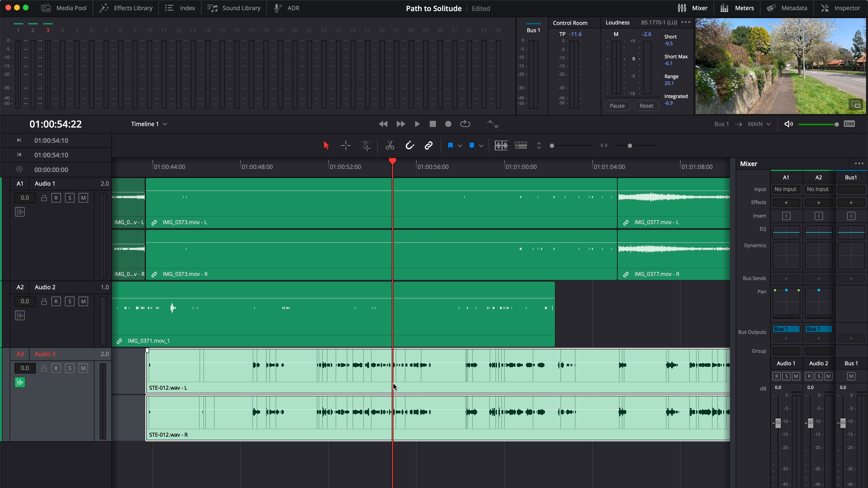
Task: Arm Audio 1 track for recording
Action: (56, 198)
